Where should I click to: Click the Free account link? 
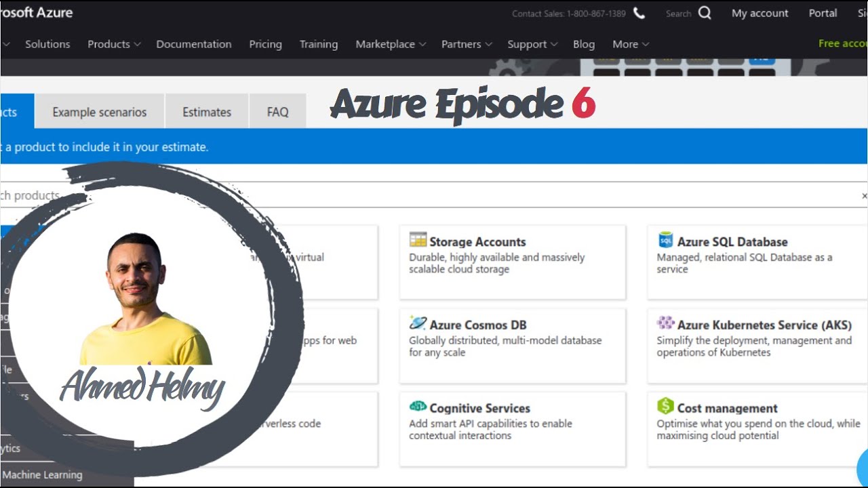coord(843,43)
